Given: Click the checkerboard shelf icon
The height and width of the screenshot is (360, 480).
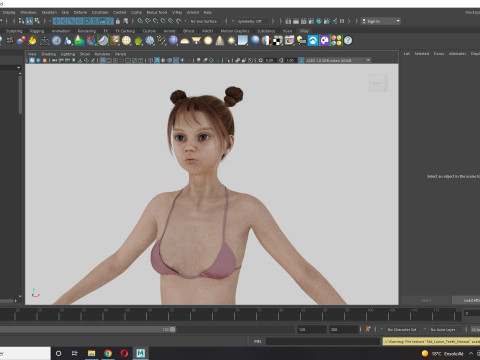Looking at the screenshot, I should [278, 41].
